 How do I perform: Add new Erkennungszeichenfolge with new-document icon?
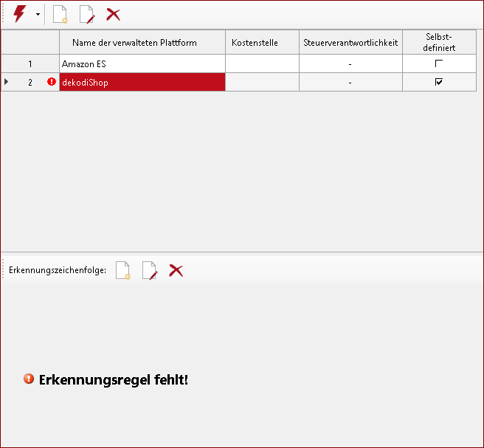click(x=123, y=270)
